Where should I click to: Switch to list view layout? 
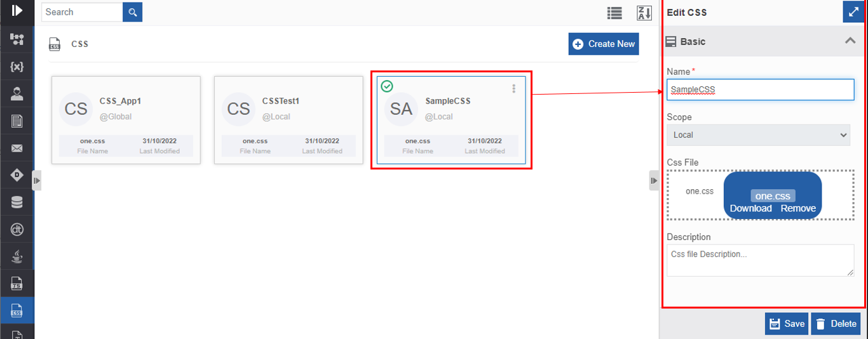(614, 13)
